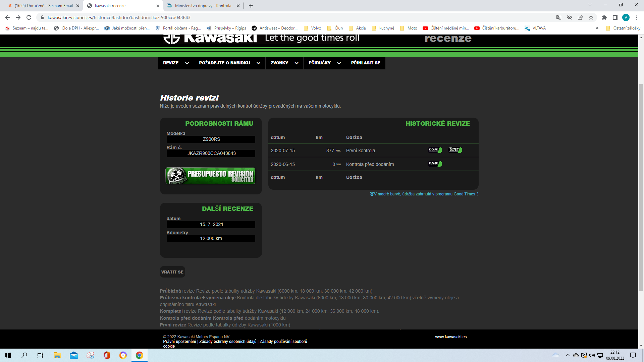Expand the ZVONKY menu chevron
This screenshot has height=362, width=644.
(x=297, y=63)
